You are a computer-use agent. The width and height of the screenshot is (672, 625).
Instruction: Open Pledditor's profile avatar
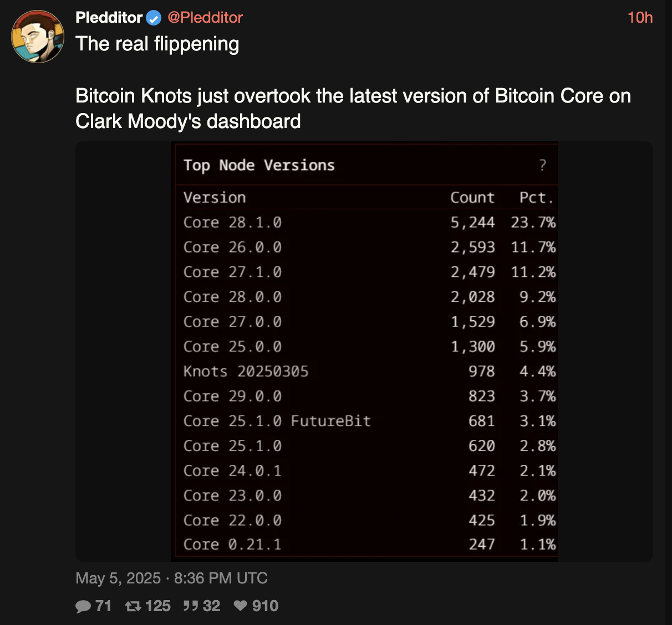click(x=38, y=36)
